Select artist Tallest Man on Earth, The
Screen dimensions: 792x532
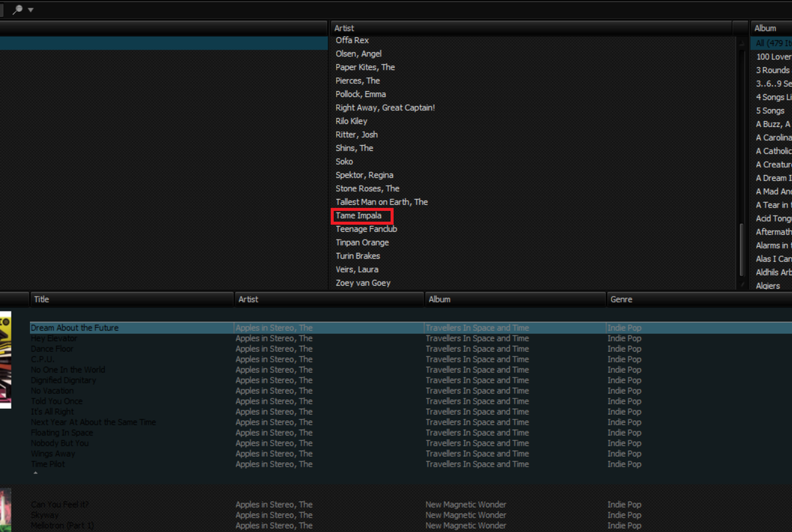382,202
